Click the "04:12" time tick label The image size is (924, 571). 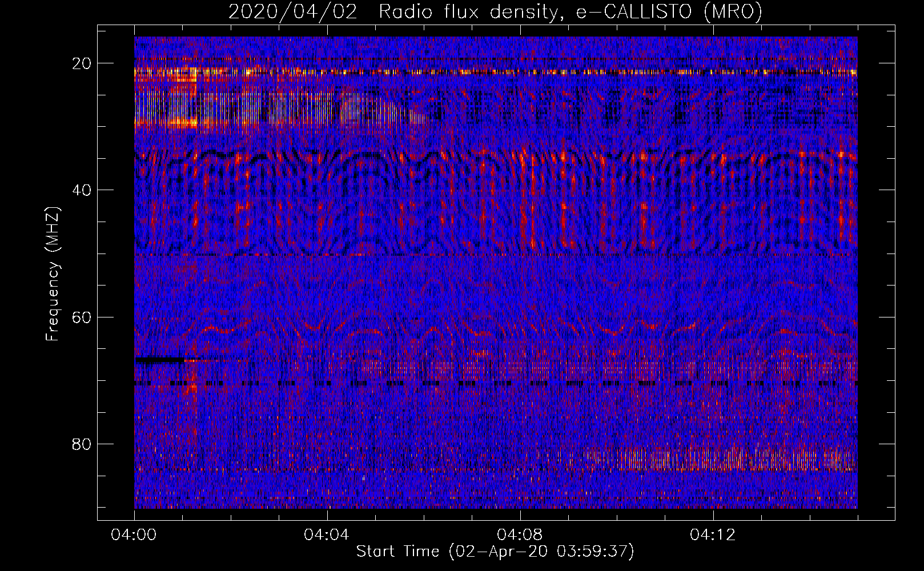713,535
